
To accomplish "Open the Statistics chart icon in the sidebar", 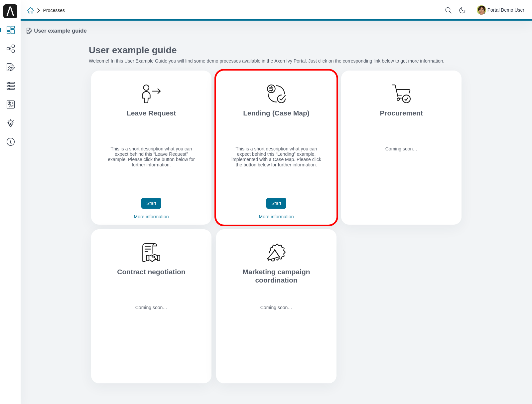I will (11, 104).
